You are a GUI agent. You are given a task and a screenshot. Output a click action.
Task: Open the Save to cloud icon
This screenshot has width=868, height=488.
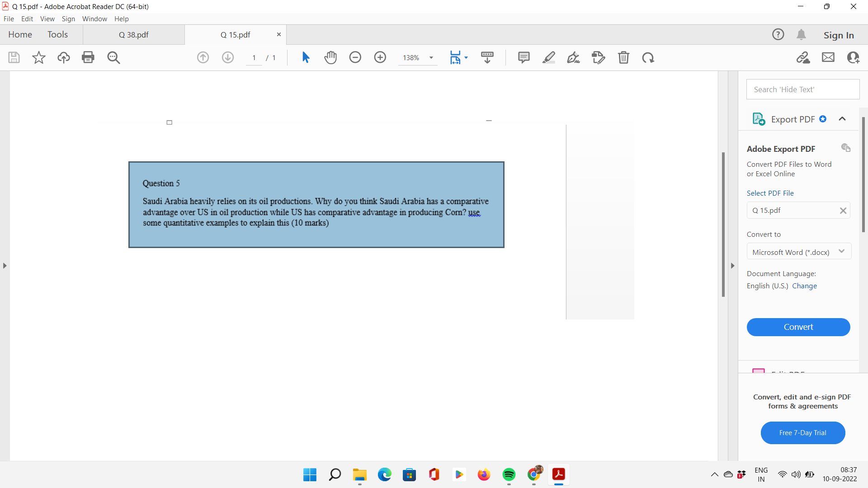63,57
